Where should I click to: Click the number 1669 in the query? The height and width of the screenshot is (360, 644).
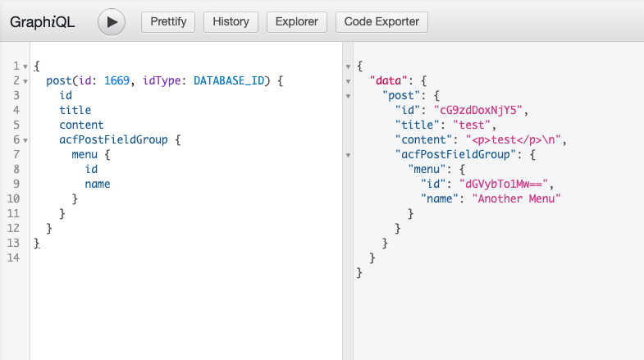116,80
